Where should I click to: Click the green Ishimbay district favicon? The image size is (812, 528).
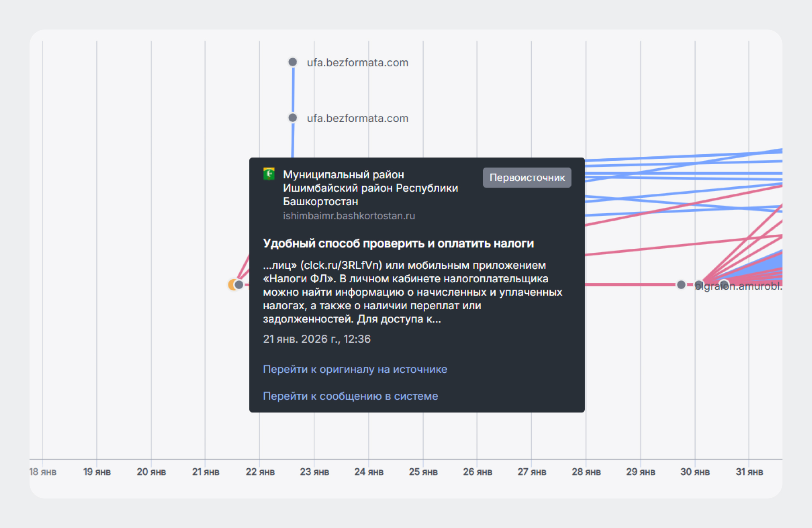coord(269,174)
